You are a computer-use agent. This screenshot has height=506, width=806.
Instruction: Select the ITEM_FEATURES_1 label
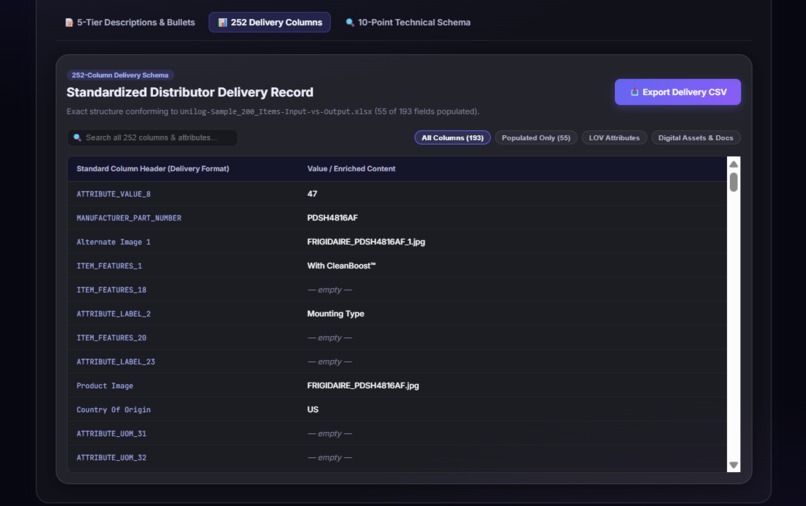[109, 266]
